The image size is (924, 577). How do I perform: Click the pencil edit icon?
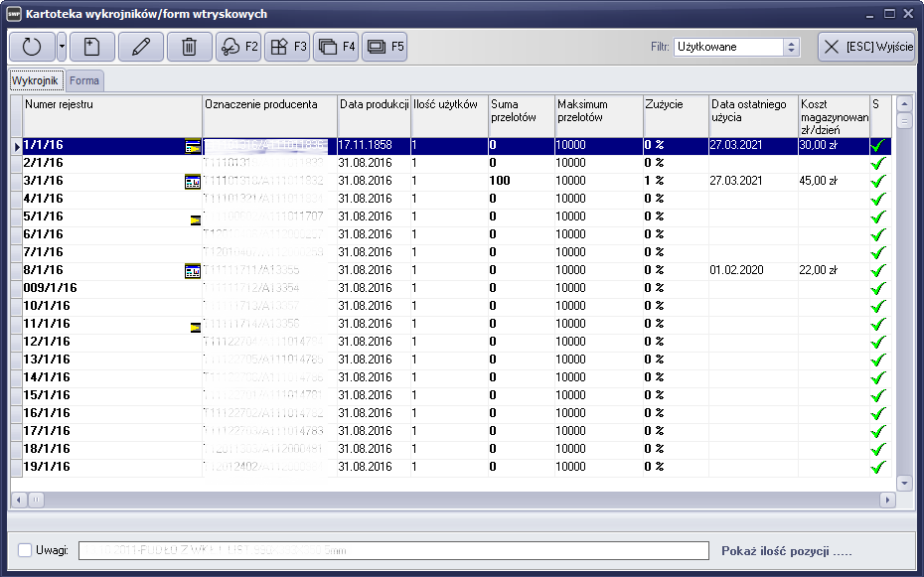(x=140, y=46)
